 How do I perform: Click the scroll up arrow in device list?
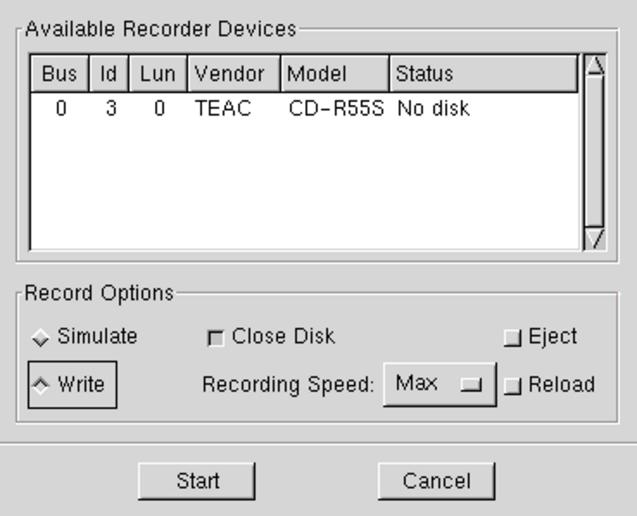(594, 66)
